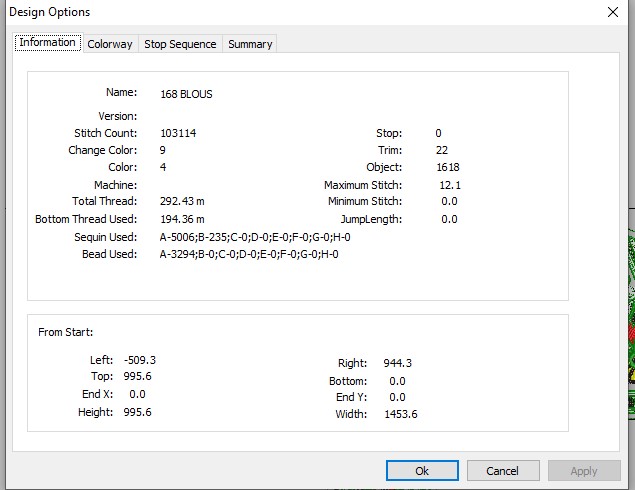Image resolution: width=635 pixels, height=490 pixels.
Task: Click the From Start label
Action: coord(66,332)
